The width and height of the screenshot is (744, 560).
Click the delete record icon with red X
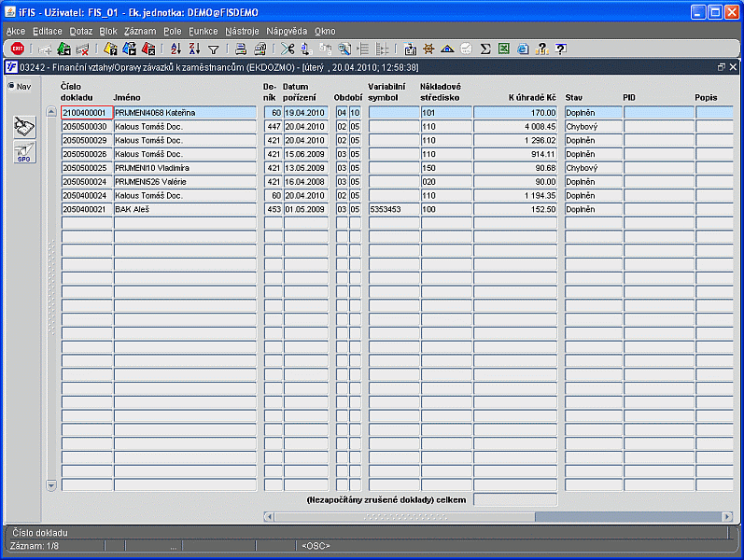point(82,49)
